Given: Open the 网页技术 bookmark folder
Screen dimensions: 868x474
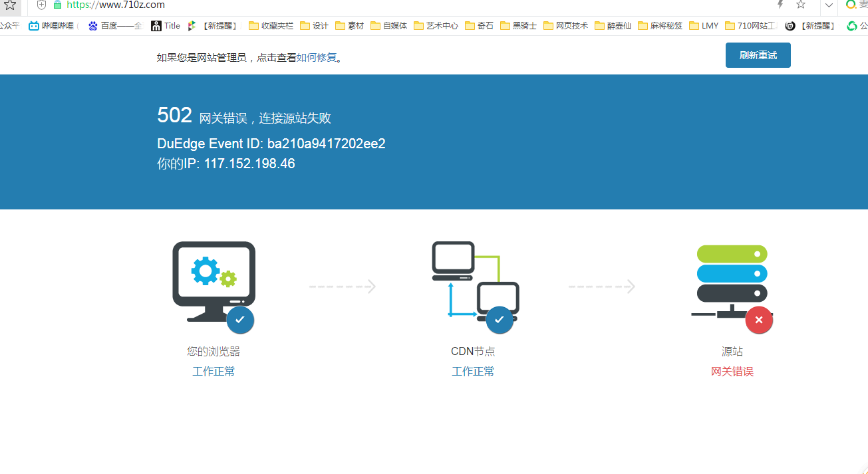Looking at the screenshot, I should point(565,26).
